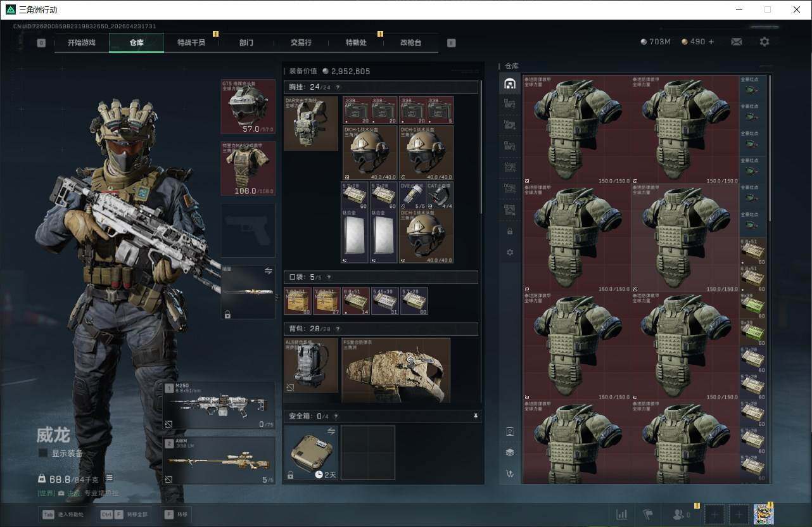812x527 pixels.
Task: Open the 特战干员 tab
Action: pyautogui.click(x=191, y=42)
